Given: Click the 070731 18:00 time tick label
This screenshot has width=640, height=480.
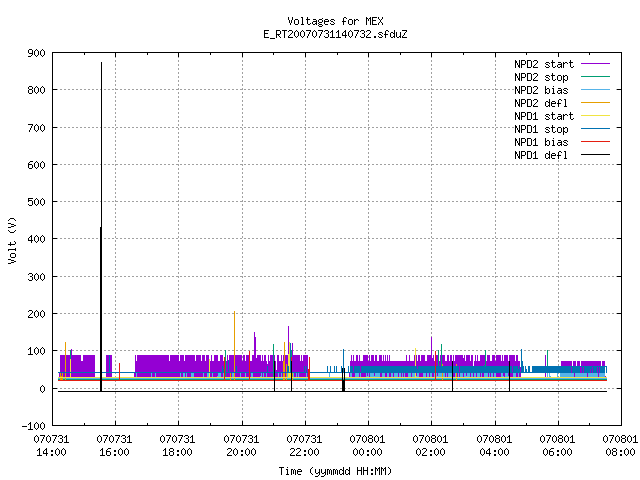Looking at the screenshot, I should coord(178,446).
